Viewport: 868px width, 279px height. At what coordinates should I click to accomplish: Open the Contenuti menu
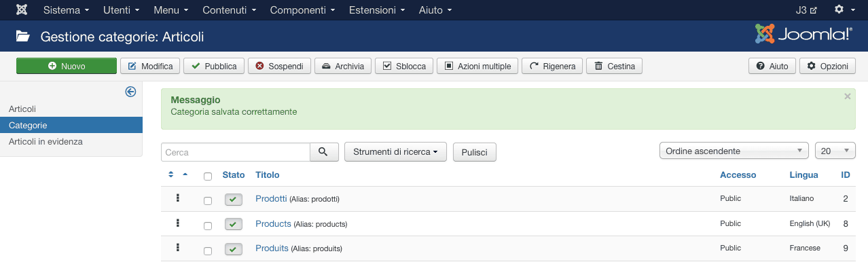tap(229, 10)
